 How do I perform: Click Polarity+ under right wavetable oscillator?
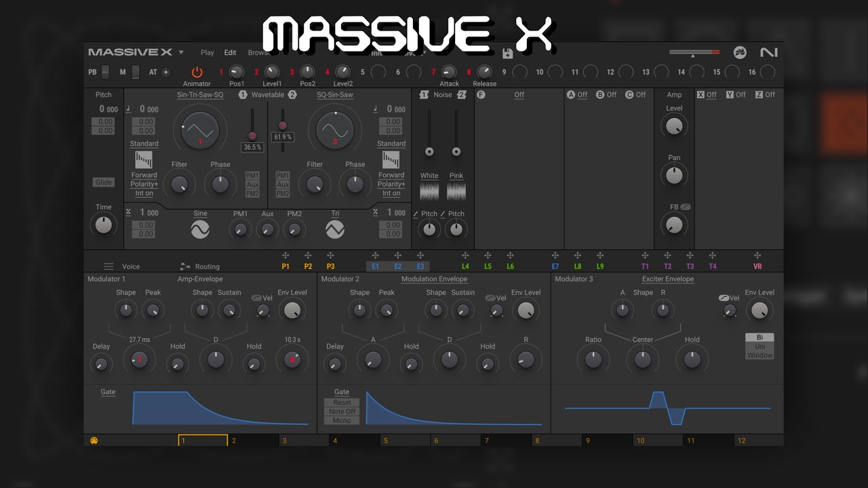coord(391,184)
